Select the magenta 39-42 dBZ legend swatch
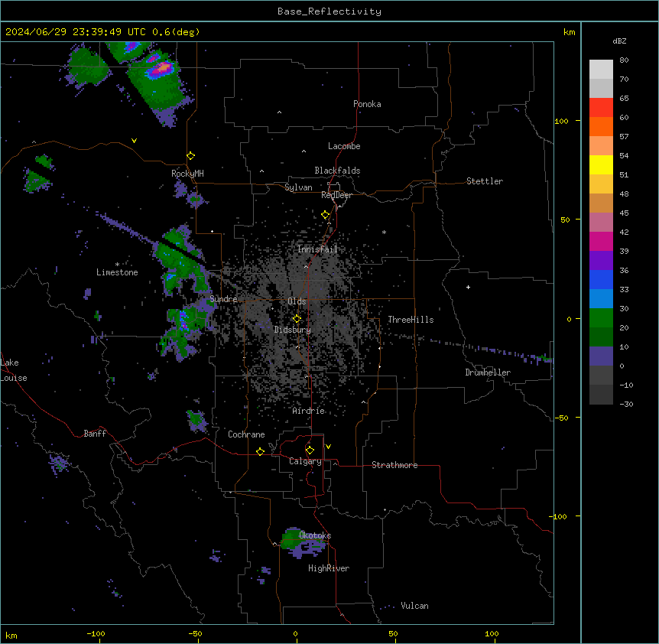Viewport: 659px width, 644px height. coord(601,241)
